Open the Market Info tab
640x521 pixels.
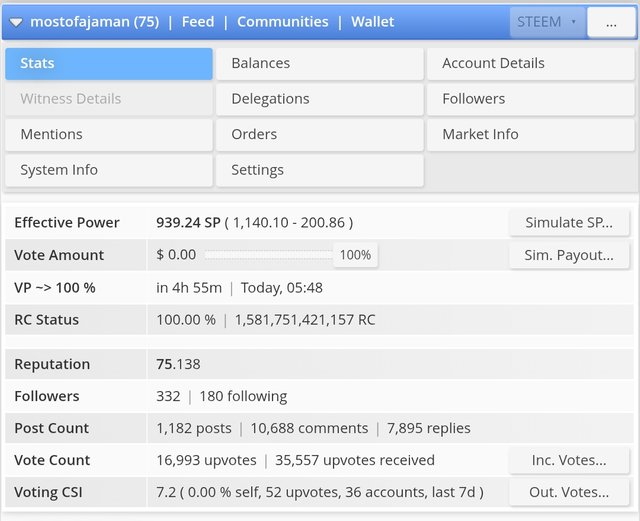click(531, 134)
